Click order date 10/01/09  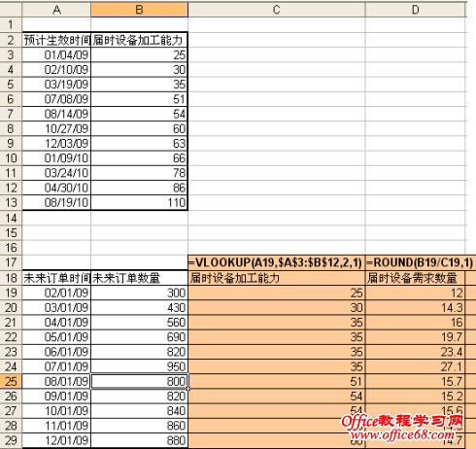coord(56,411)
